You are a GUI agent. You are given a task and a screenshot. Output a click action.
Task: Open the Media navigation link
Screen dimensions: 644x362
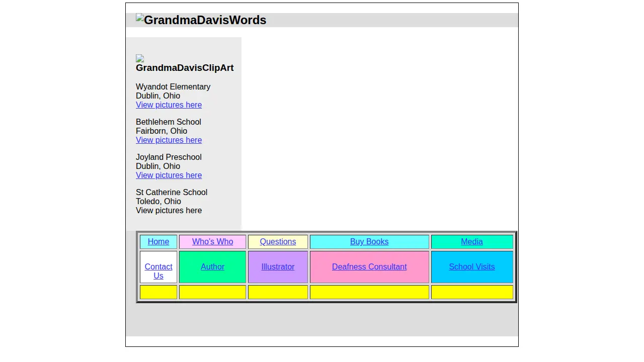(472, 242)
